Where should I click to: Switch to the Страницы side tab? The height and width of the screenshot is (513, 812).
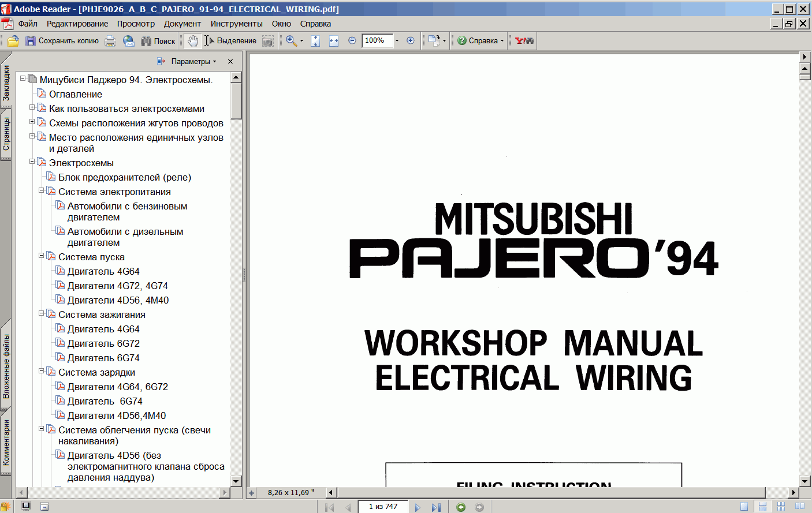6,134
